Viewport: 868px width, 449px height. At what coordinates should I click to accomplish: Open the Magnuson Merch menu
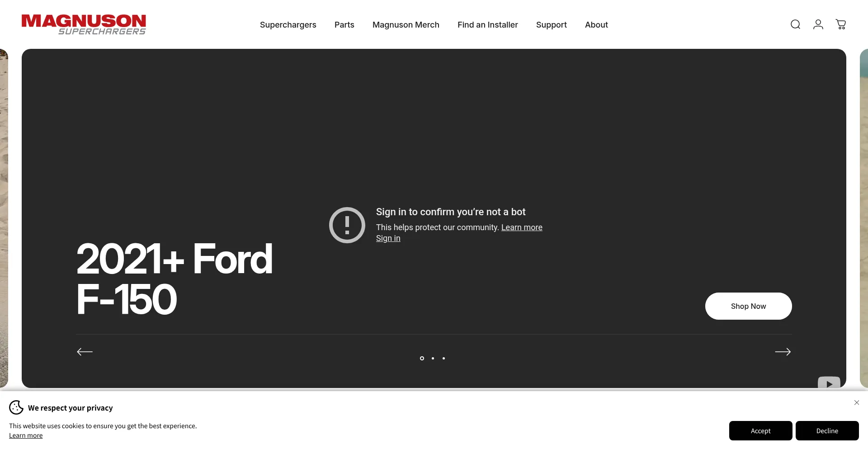[x=406, y=25]
